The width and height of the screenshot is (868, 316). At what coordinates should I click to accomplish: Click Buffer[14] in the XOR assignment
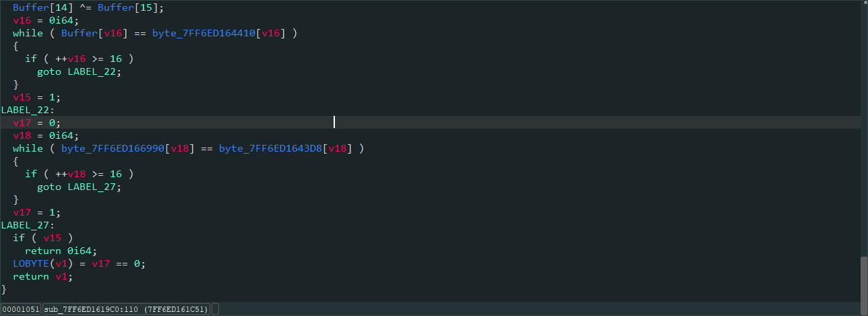40,7
